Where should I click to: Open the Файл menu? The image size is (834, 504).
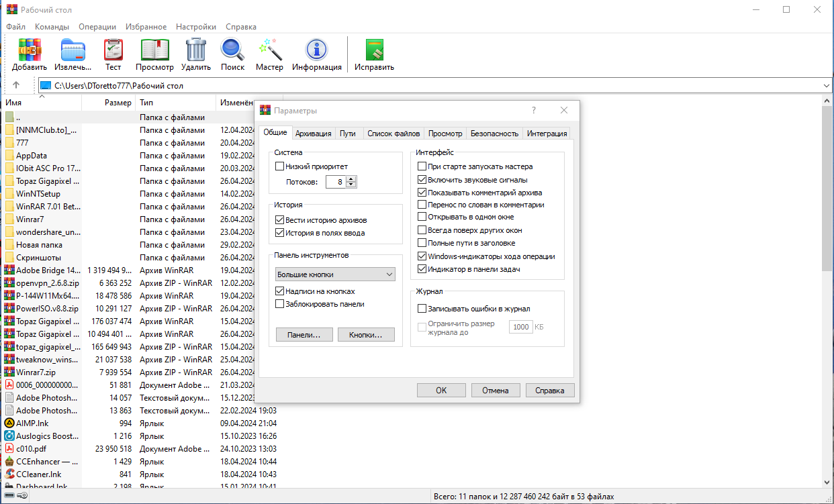point(16,27)
